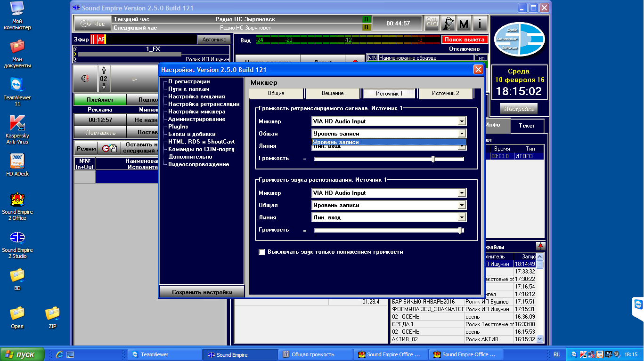This screenshot has width=644, height=361.
Task: Click the speaker monitor icon button
Action: point(85,79)
